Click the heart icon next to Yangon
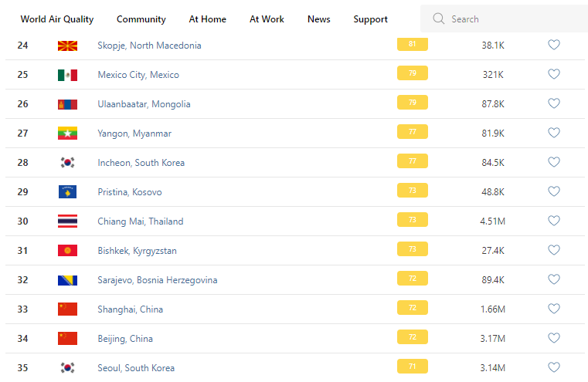Viewport: 588px width, 382px height. (x=554, y=133)
